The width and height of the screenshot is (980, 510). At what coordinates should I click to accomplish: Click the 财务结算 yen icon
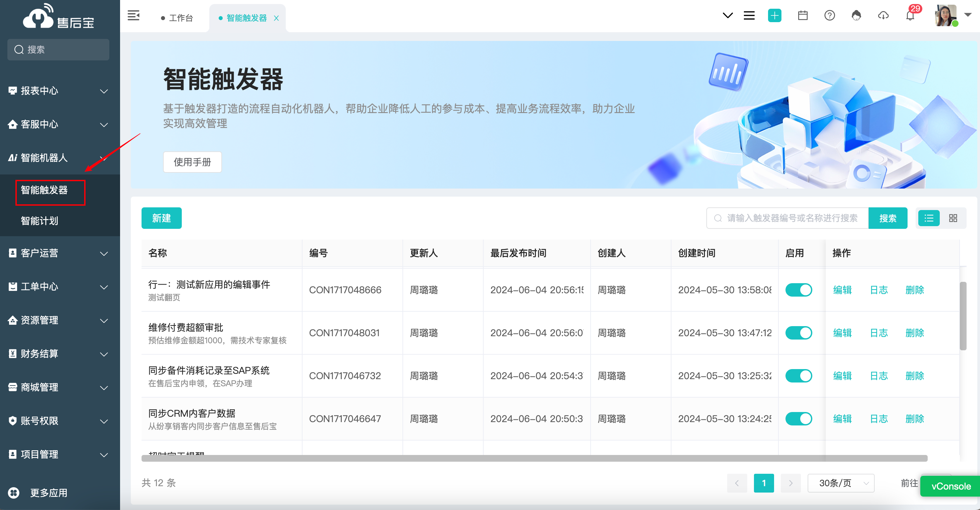coord(12,354)
